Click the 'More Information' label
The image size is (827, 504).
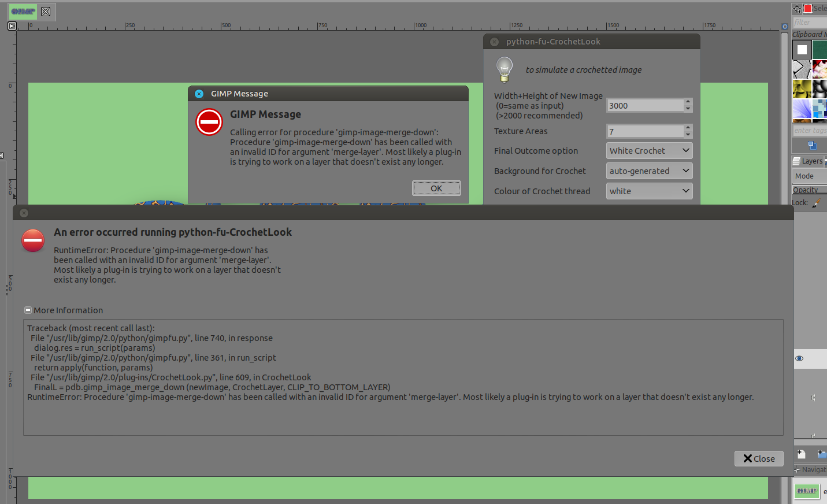[x=68, y=310]
